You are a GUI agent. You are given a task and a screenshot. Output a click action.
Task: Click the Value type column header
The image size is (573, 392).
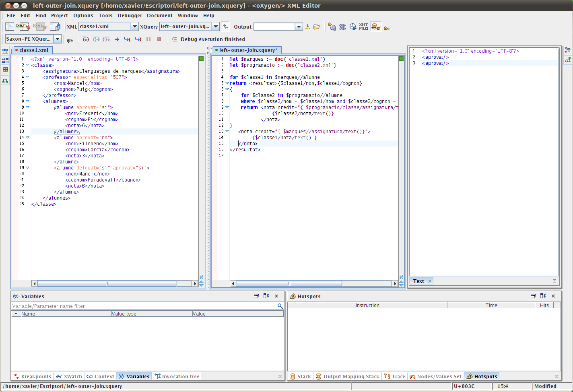tap(151, 314)
